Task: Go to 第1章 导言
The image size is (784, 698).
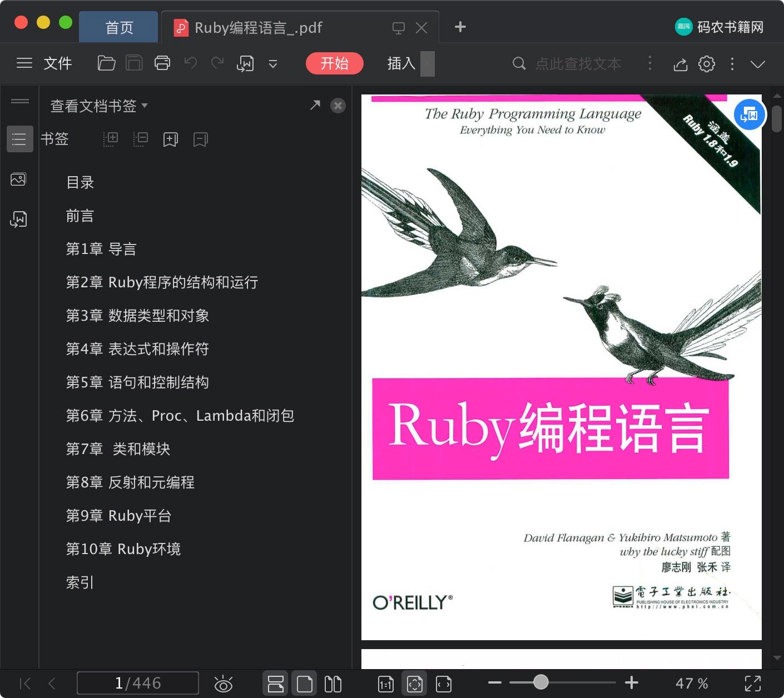Action: 101,249
